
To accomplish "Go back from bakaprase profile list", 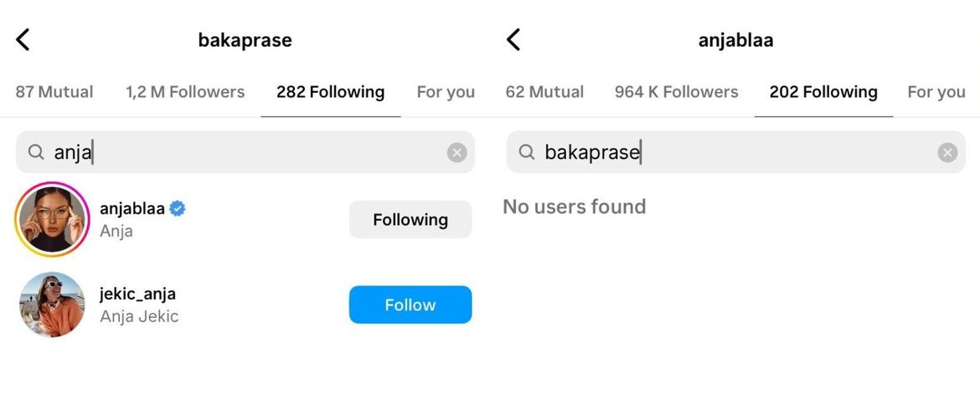I will [23, 39].
